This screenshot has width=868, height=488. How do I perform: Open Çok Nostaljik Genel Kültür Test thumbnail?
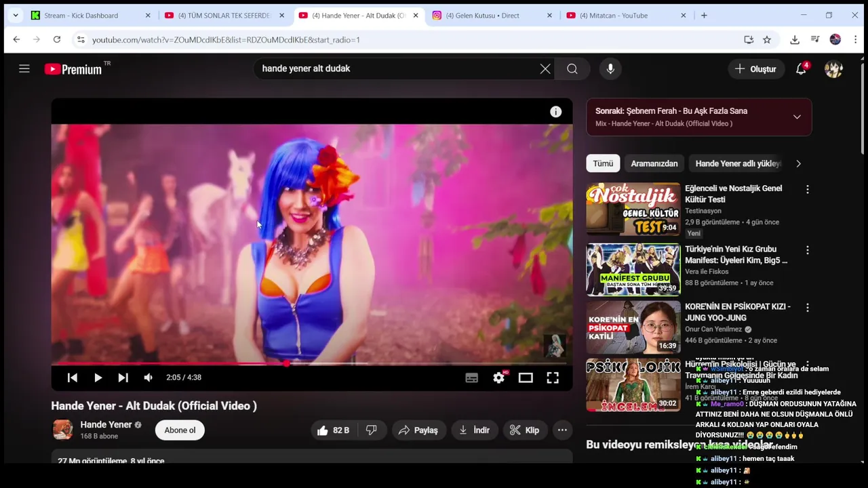[x=633, y=209]
